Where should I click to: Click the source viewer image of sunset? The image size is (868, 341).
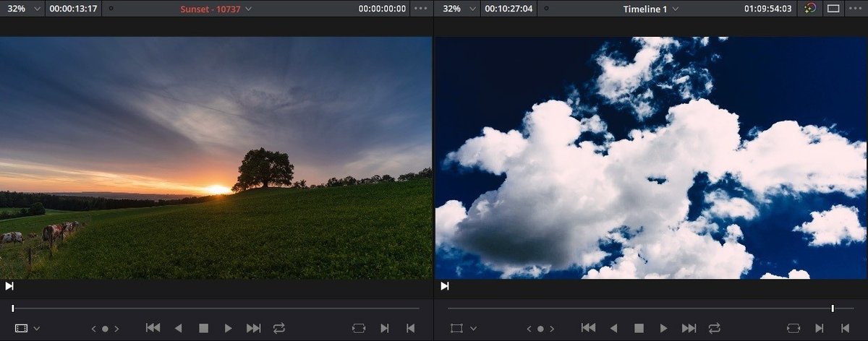pos(216,158)
